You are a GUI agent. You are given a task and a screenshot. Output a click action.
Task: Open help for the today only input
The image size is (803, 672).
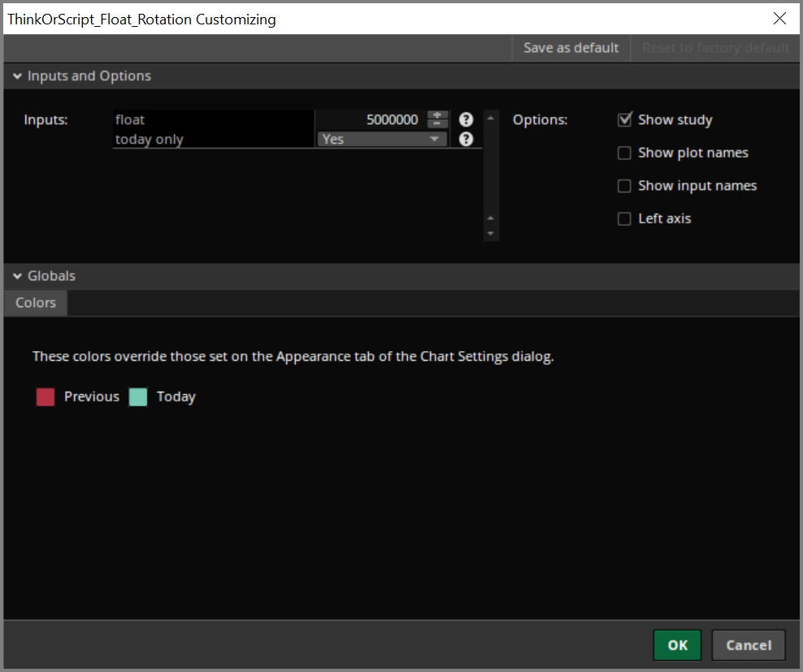[466, 138]
